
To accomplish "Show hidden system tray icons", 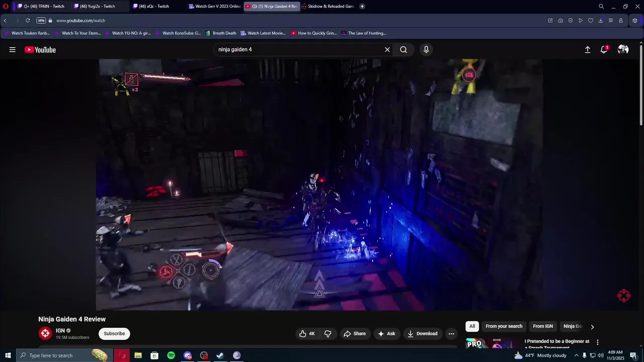I will (x=577, y=355).
